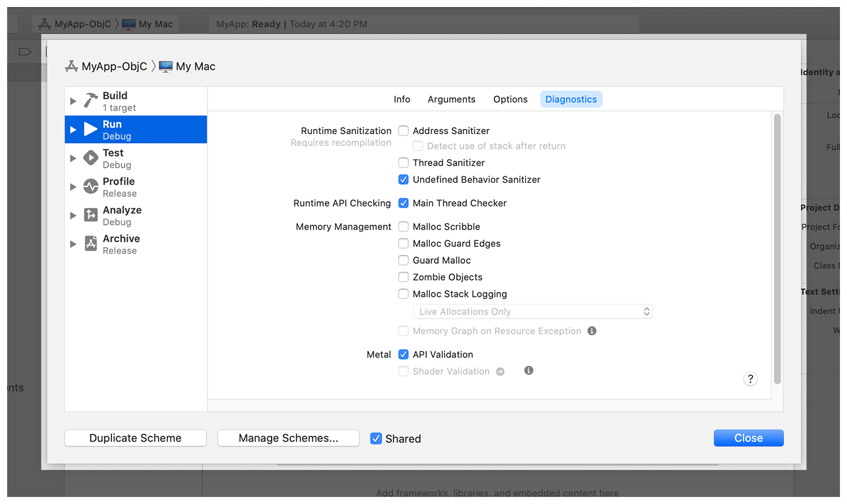Switch to the Arguments tab
This screenshot has height=504, width=847.
click(x=451, y=99)
